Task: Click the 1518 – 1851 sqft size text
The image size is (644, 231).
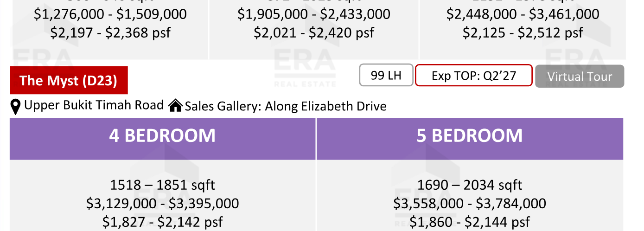Action: [163, 185]
